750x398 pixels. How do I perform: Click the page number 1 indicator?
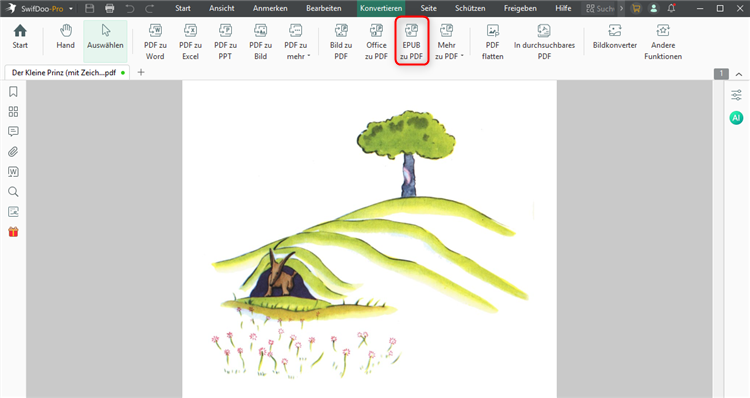[721, 74]
